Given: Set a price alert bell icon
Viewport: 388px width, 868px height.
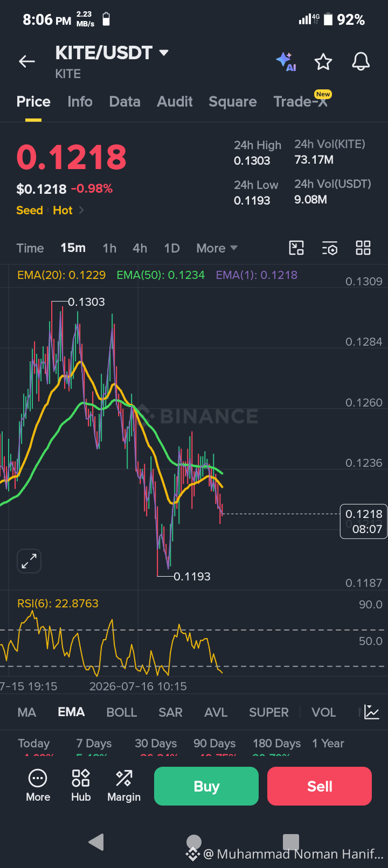Looking at the screenshot, I should click(361, 61).
